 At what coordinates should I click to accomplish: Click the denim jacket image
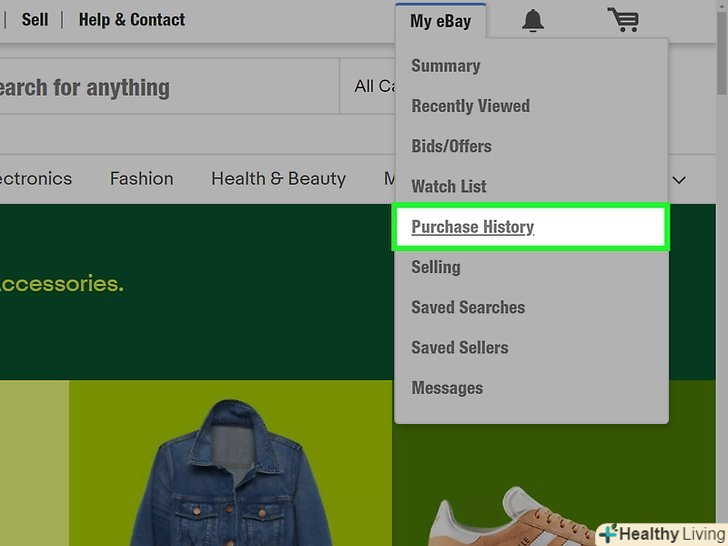point(231,473)
